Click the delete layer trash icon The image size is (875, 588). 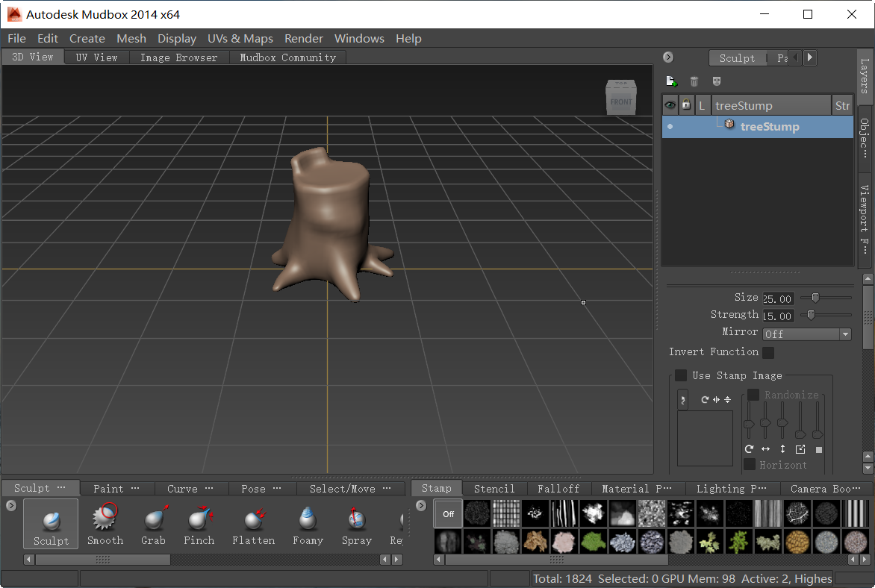[x=694, y=81]
